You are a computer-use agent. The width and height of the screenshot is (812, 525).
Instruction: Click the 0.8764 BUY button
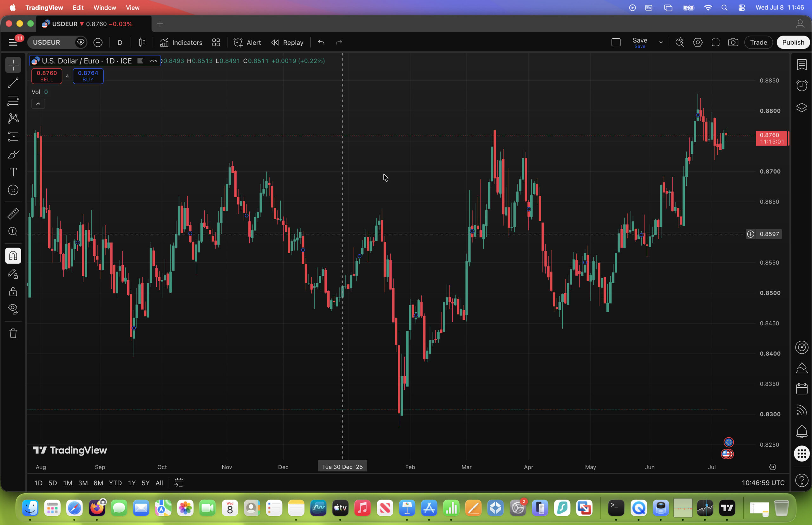(88, 76)
